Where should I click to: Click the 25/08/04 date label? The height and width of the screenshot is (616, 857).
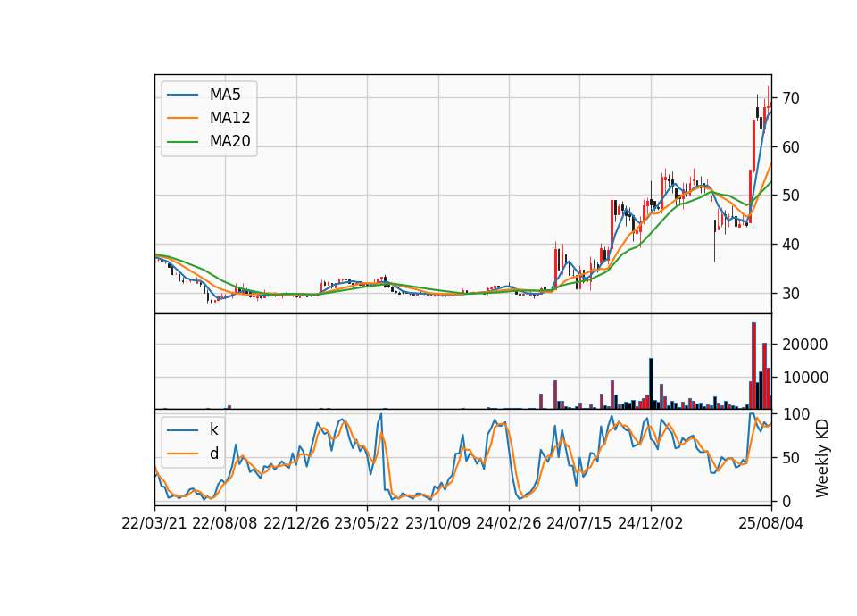click(770, 523)
